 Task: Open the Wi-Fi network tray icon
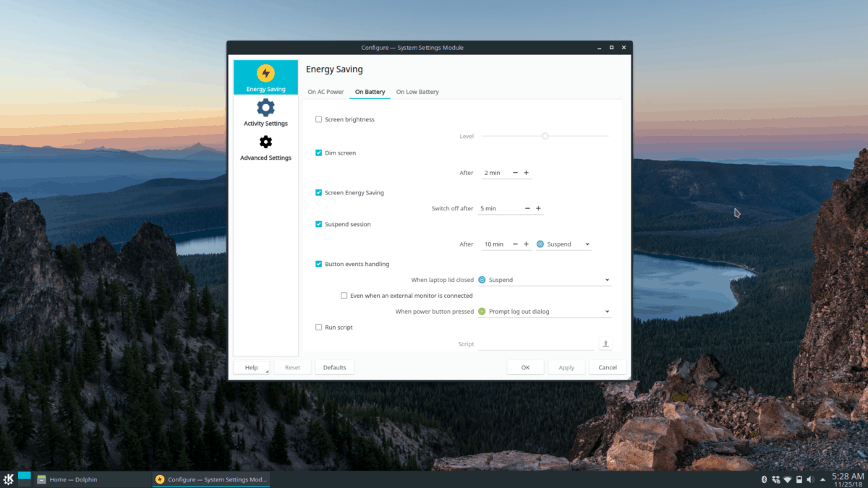[787, 479]
